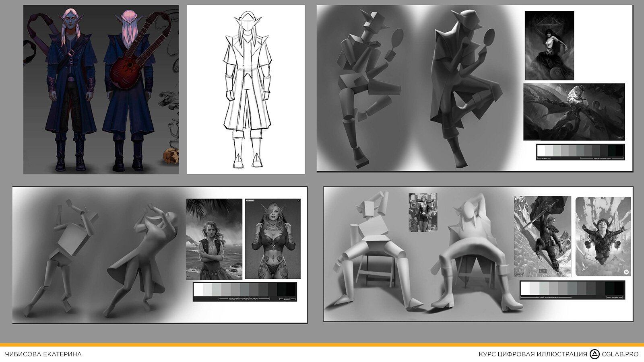Click the 'средний тоновой ключ' label
The image size is (644, 362).
[243, 299]
